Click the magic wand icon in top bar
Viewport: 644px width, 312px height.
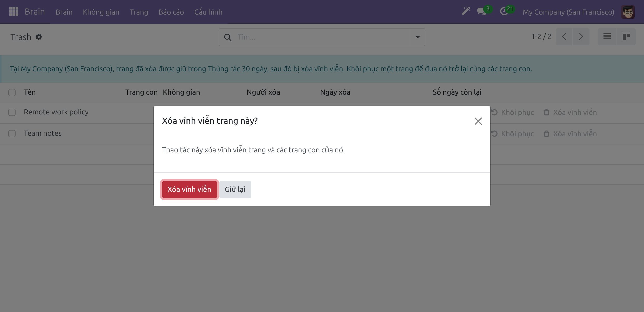pyautogui.click(x=466, y=11)
